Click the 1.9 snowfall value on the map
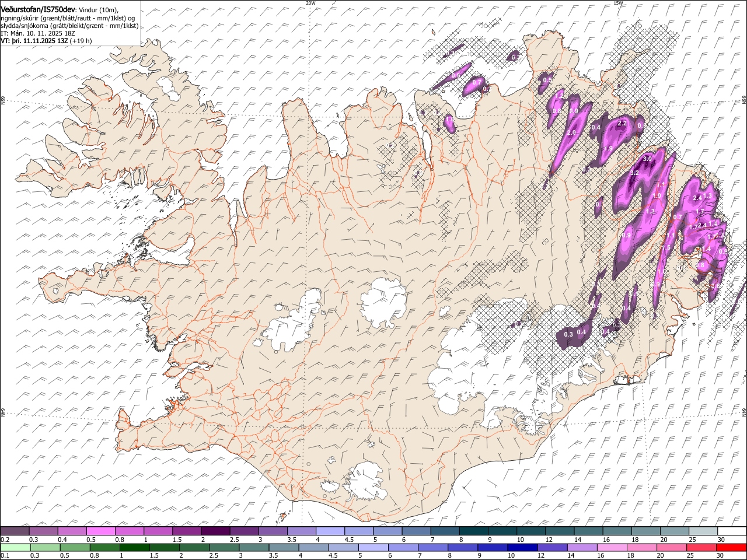 click(x=608, y=149)
